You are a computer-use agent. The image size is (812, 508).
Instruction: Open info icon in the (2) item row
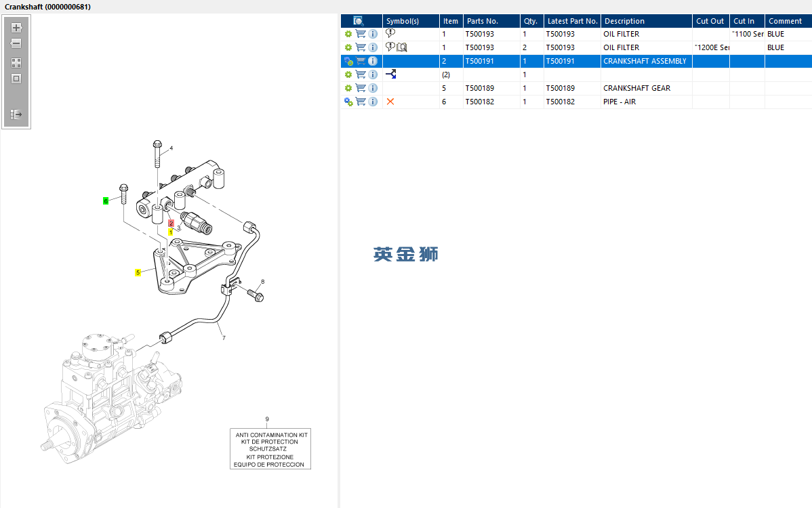coord(373,75)
